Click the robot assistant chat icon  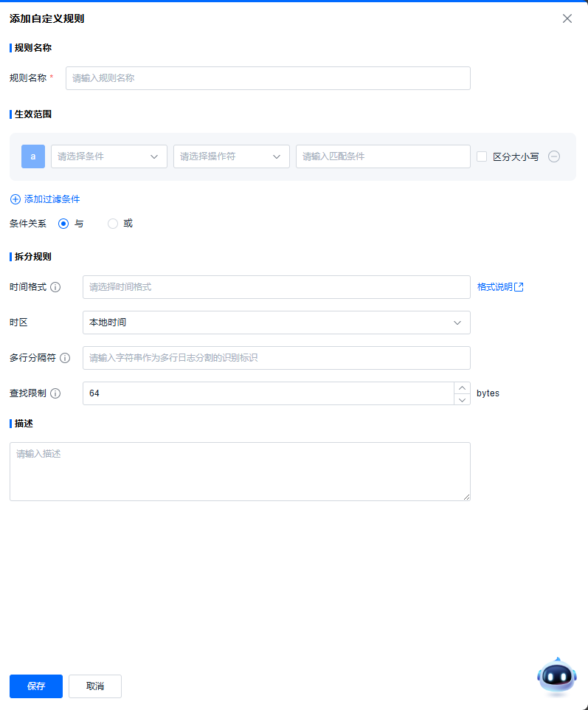coord(556,675)
